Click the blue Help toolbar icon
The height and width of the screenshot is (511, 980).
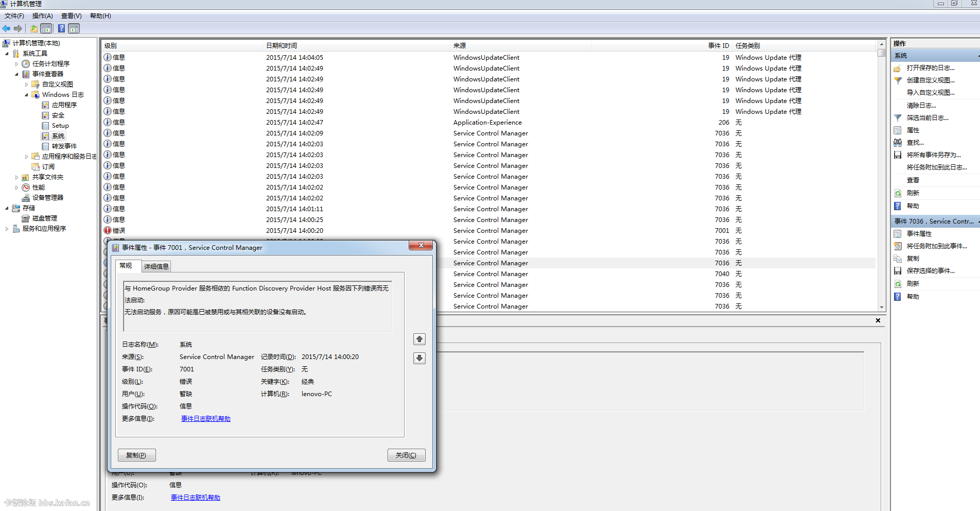pos(61,28)
